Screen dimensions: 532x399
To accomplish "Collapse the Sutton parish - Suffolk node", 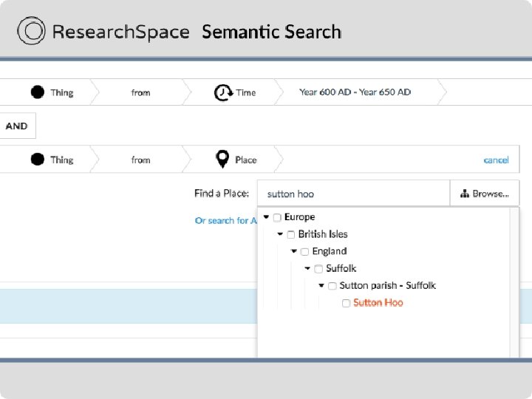I will point(321,286).
